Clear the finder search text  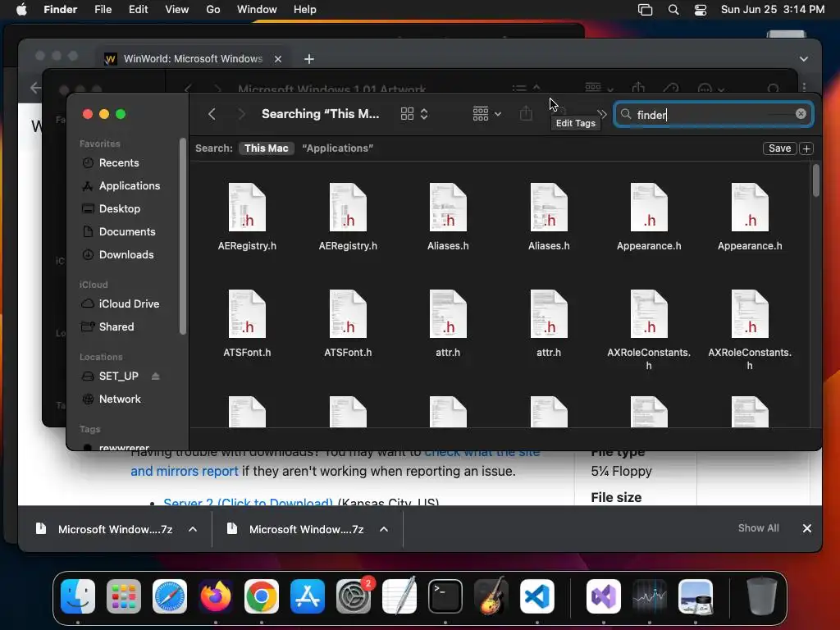[x=801, y=113]
